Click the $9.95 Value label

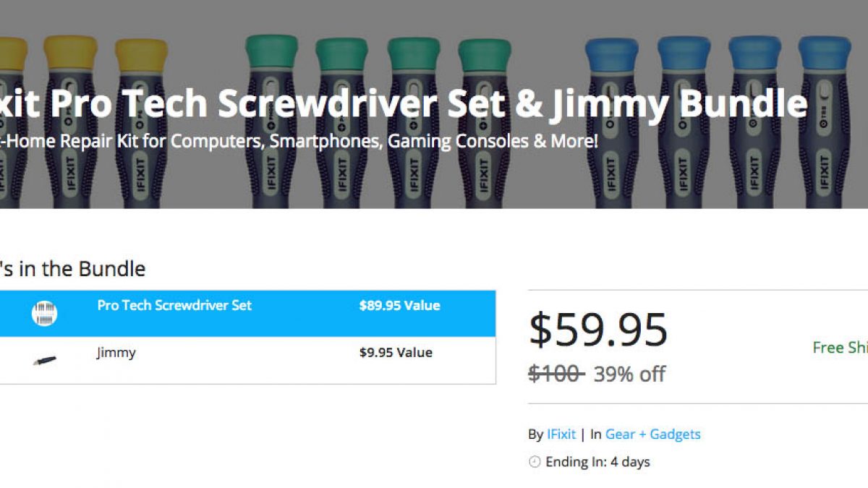[x=396, y=353]
